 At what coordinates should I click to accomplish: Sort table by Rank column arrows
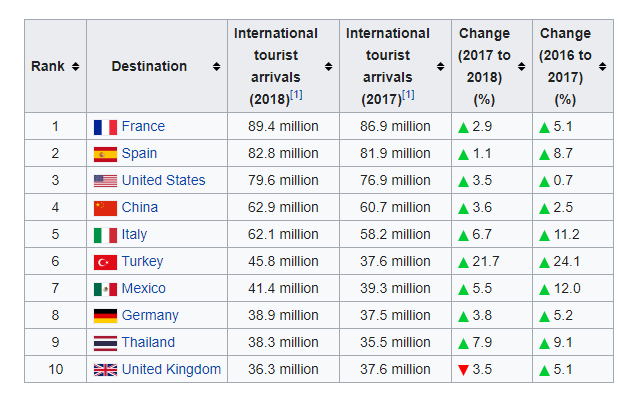point(75,67)
